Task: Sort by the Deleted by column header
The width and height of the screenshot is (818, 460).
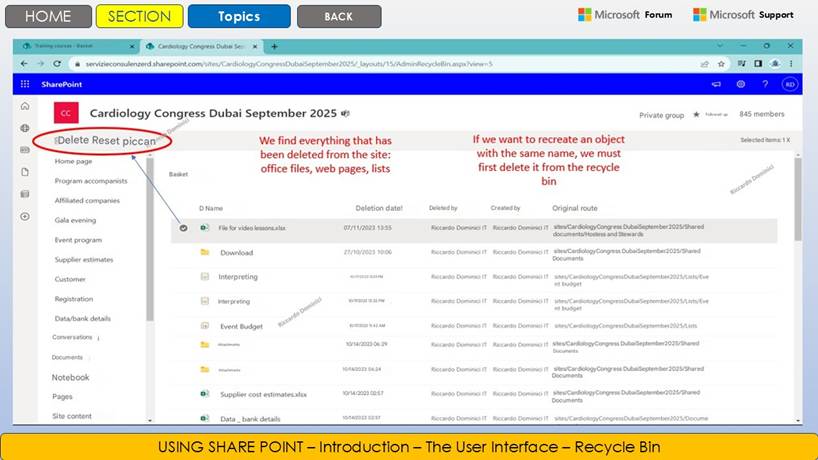Action: point(443,208)
